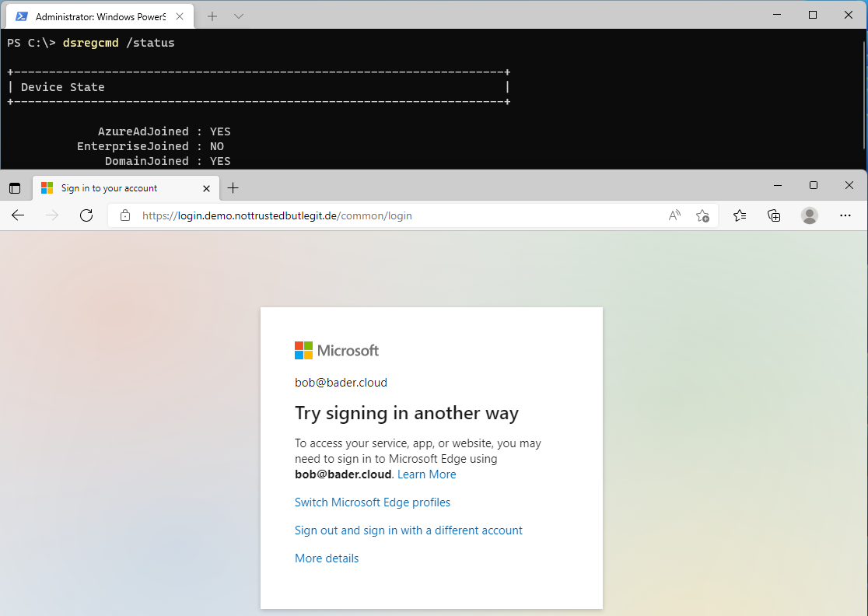
Task: Minimize the Windows Terminal window
Action: click(777, 15)
